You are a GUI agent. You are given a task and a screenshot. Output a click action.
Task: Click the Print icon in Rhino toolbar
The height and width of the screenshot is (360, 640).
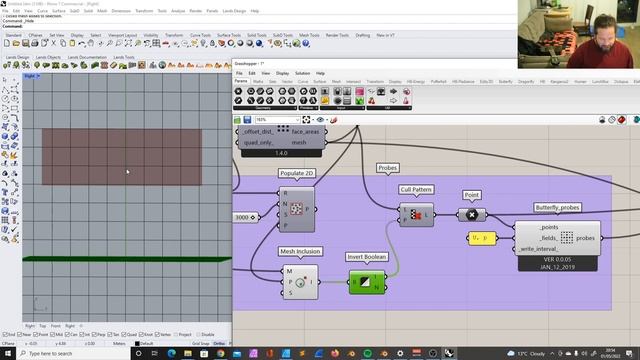coord(35,43)
